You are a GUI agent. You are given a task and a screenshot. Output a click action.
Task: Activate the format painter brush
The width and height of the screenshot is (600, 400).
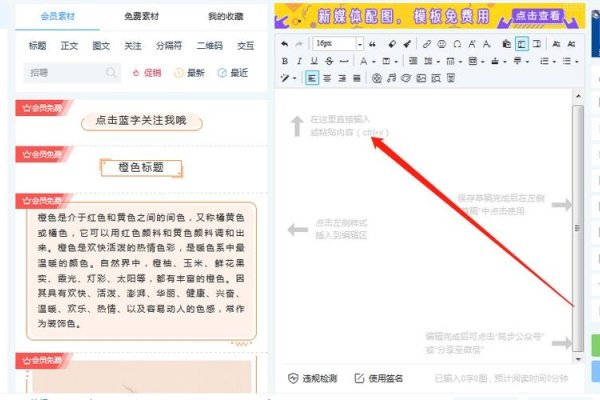(407, 44)
